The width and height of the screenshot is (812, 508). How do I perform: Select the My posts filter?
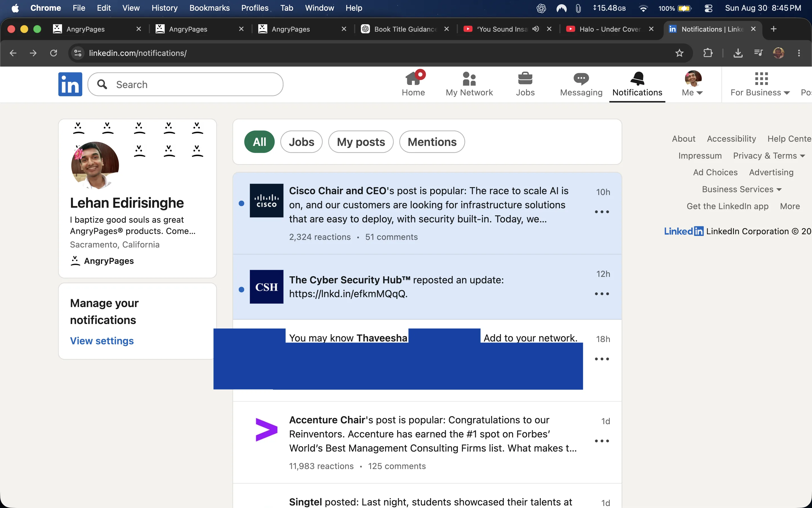point(361,142)
